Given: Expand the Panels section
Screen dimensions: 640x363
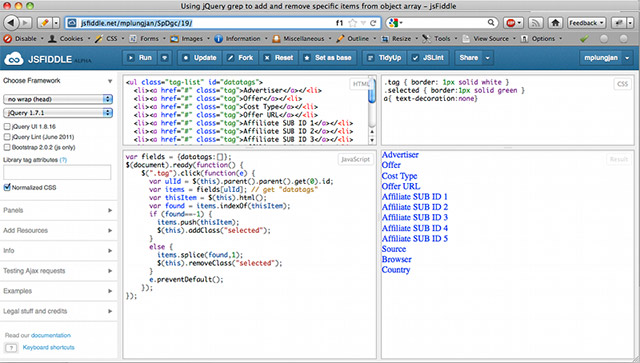Looking at the screenshot, I should (x=58, y=210).
